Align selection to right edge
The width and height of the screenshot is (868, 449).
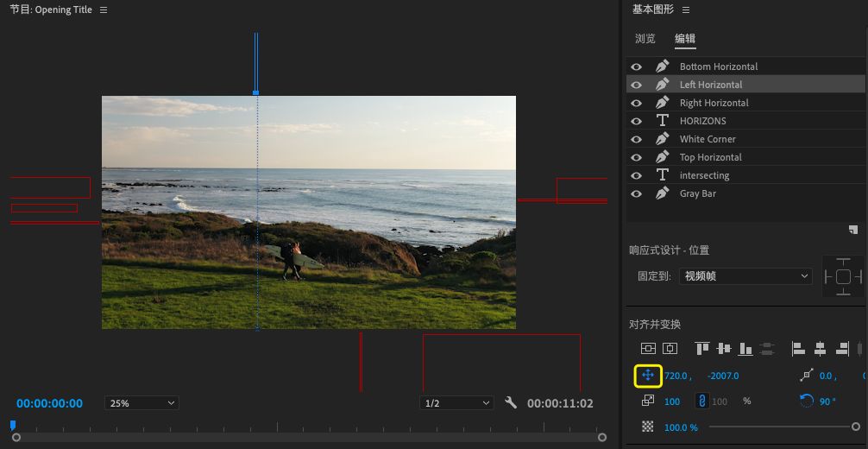tap(842, 349)
